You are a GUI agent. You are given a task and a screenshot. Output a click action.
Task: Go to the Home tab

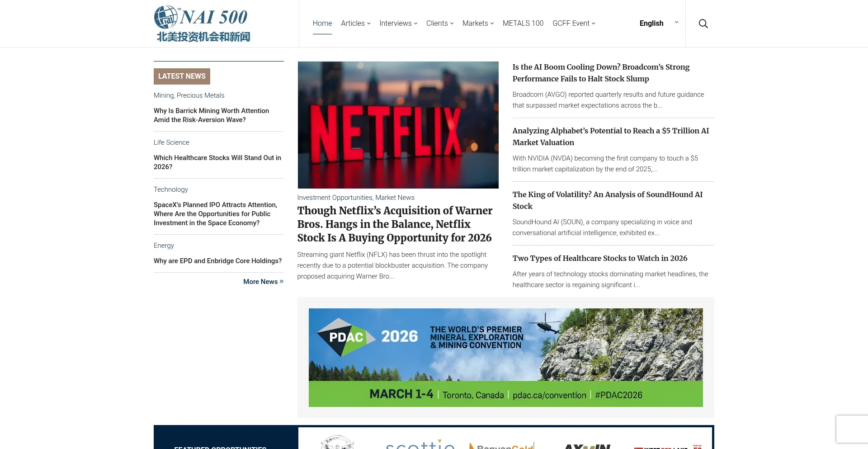tap(322, 23)
